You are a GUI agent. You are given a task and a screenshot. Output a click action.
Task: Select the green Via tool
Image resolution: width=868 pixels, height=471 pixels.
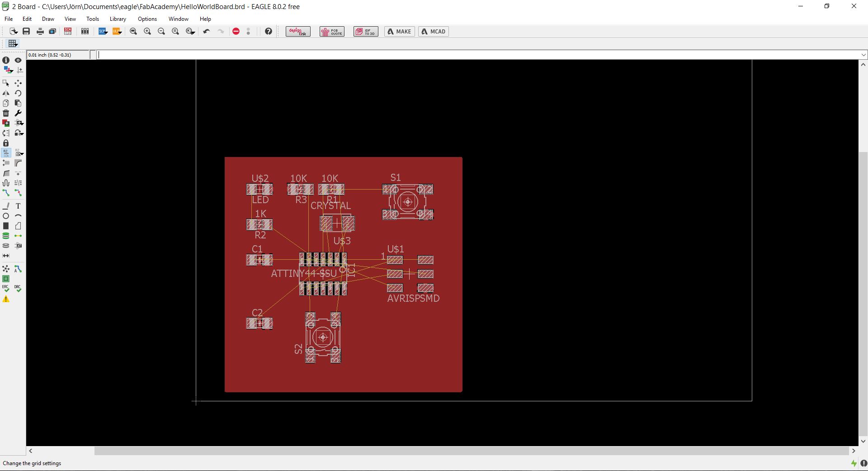coord(6,236)
